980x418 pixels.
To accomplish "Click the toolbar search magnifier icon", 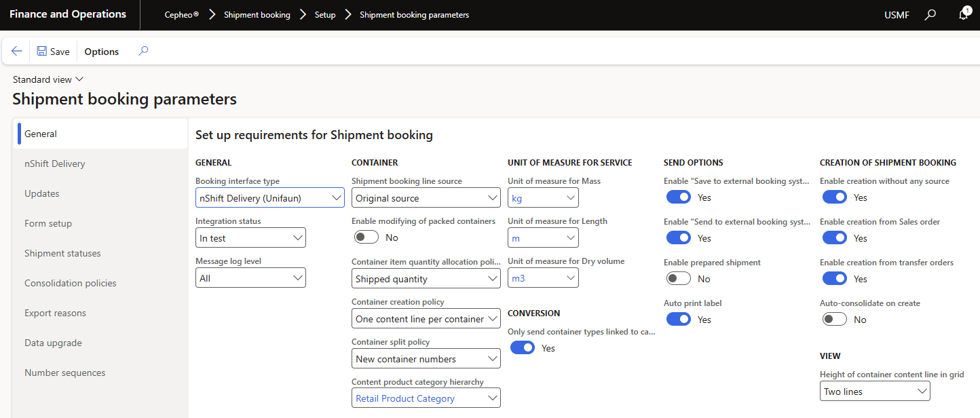I will [143, 51].
